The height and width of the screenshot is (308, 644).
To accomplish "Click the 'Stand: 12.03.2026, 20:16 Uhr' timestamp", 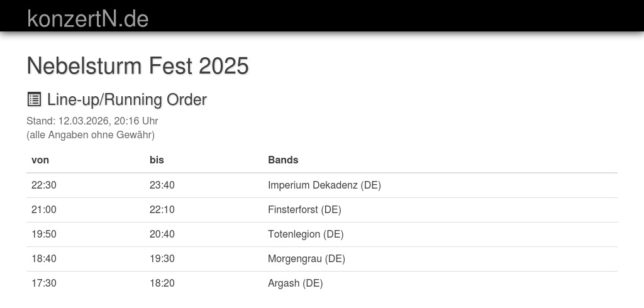I will (x=92, y=121).
